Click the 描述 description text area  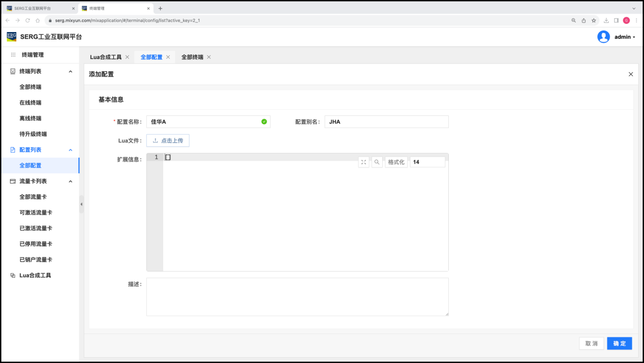(297, 297)
